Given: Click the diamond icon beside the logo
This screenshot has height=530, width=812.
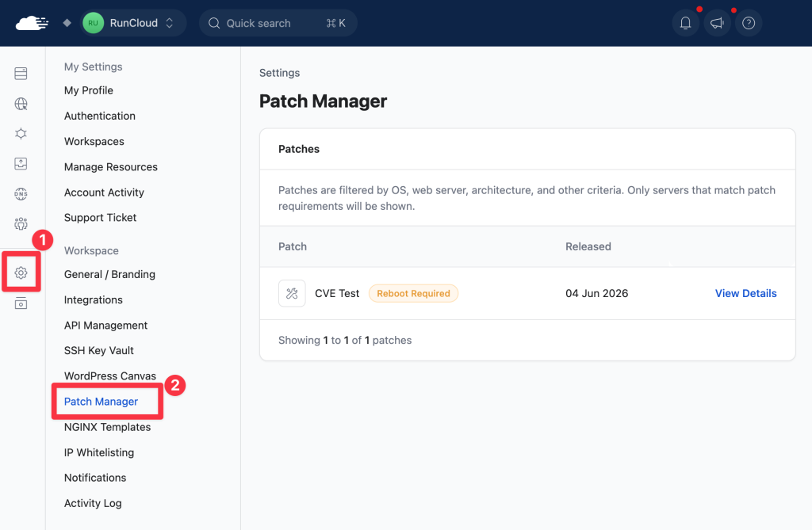Looking at the screenshot, I should (67, 23).
